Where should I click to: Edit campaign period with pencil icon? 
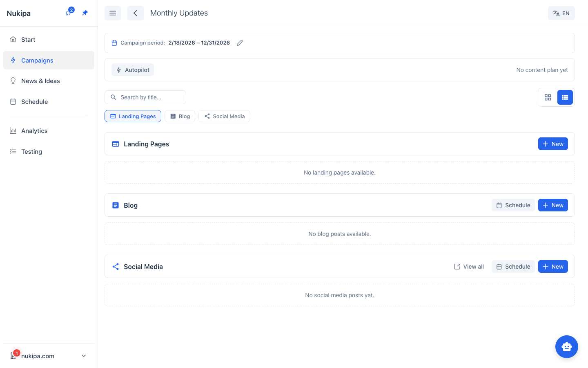pyautogui.click(x=240, y=43)
